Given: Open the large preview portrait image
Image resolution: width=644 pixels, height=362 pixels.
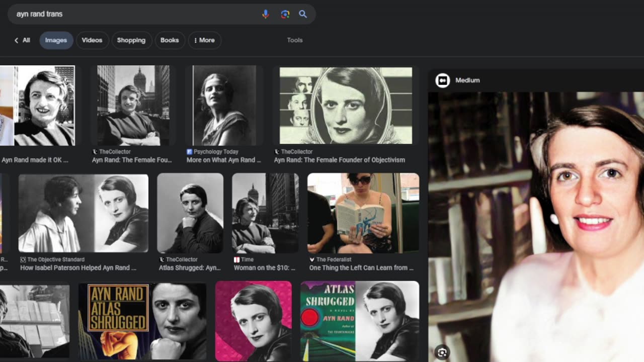Looking at the screenshot, I should click(x=536, y=226).
